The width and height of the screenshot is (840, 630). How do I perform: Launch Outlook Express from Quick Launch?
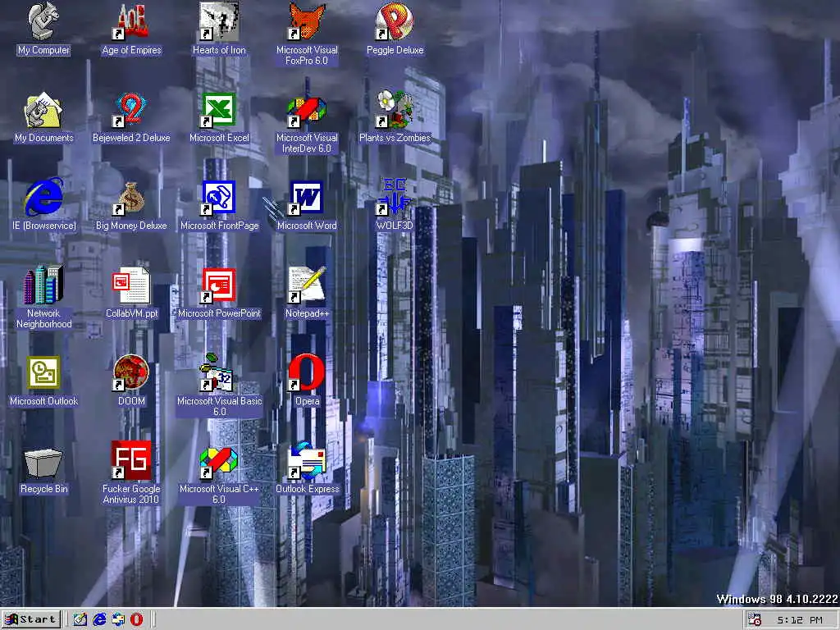coord(118,619)
